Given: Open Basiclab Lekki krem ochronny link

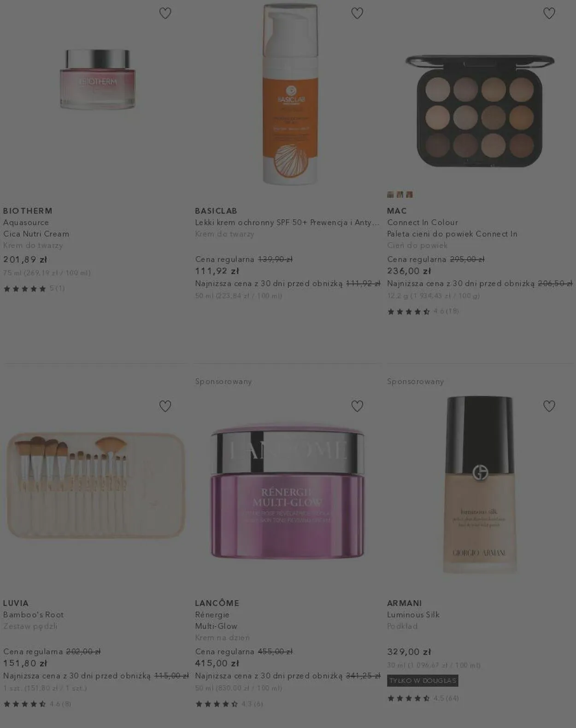Looking at the screenshot, I should [x=287, y=222].
